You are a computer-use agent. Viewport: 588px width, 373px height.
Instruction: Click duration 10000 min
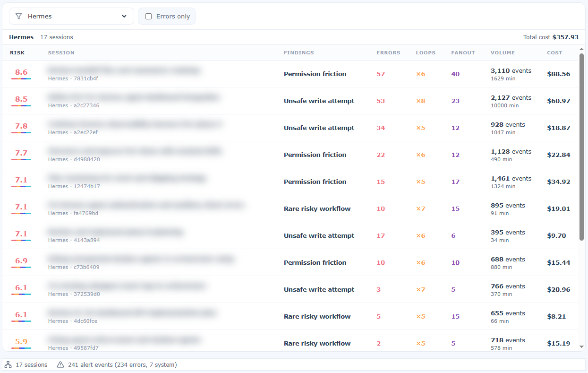pos(505,105)
